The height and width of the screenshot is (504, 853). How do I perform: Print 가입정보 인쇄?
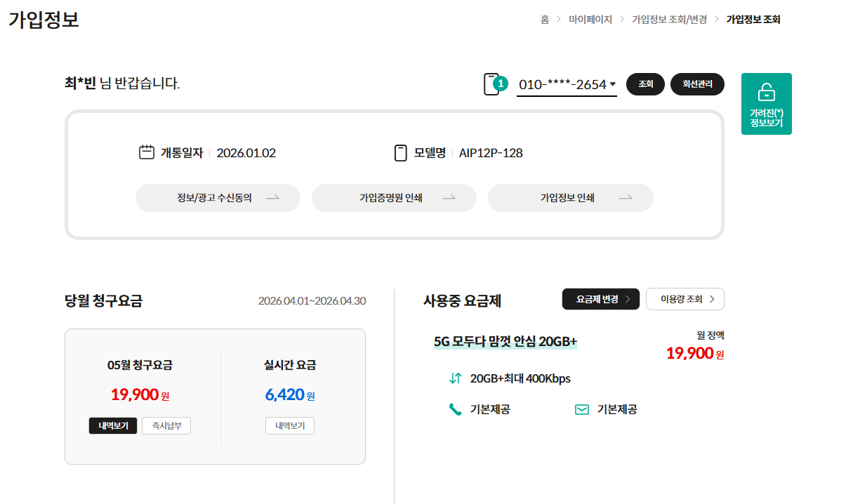(x=571, y=198)
